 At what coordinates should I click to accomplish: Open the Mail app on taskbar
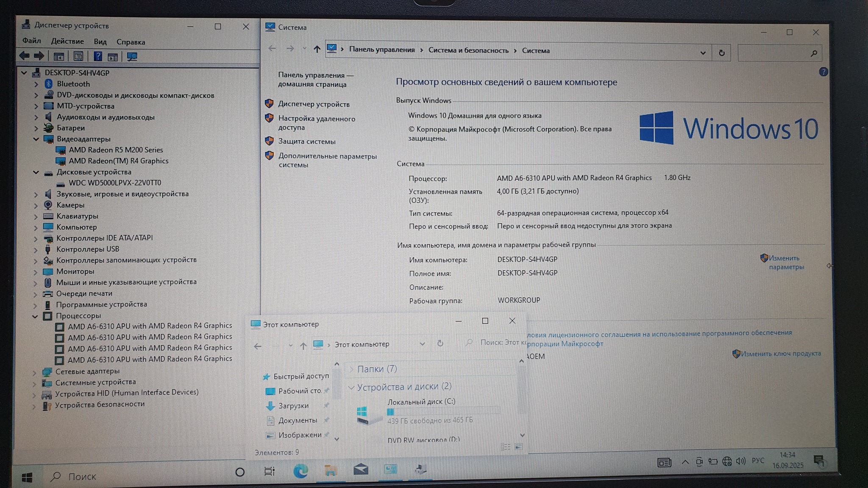[x=361, y=470]
